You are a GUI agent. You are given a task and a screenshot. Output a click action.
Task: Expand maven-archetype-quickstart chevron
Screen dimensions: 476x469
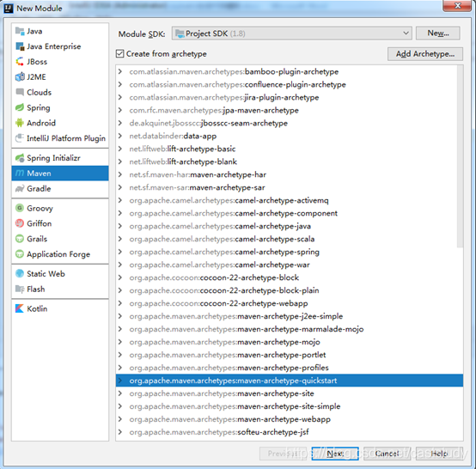coord(120,381)
